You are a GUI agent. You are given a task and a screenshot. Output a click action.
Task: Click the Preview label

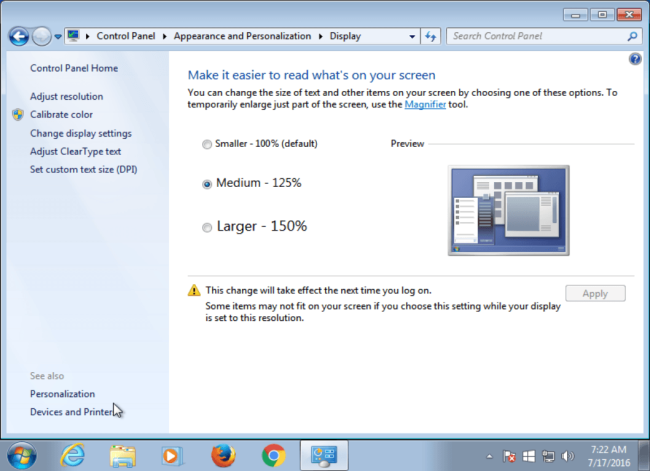(x=407, y=144)
